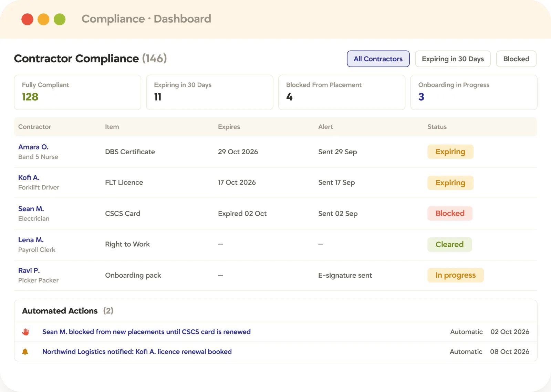Select the Right to Work item cell
The image size is (551, 392).
pos(127,244)
